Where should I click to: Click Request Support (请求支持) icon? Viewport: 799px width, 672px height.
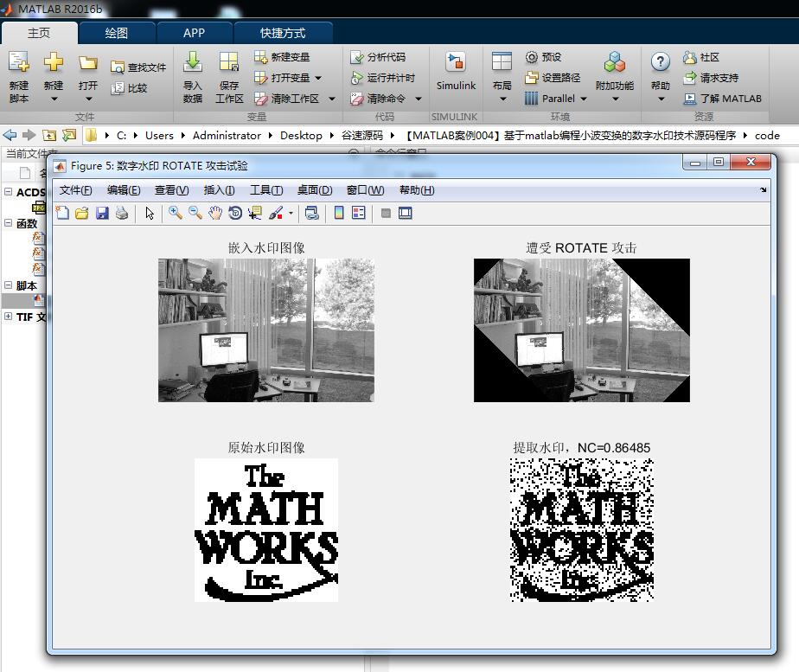[x=689, y=78]
